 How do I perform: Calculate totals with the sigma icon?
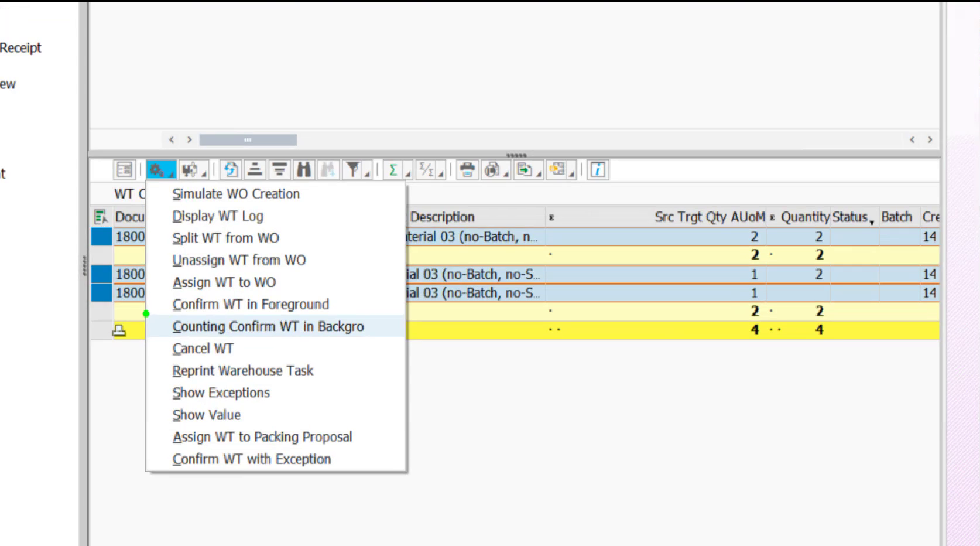coord(392,170)
